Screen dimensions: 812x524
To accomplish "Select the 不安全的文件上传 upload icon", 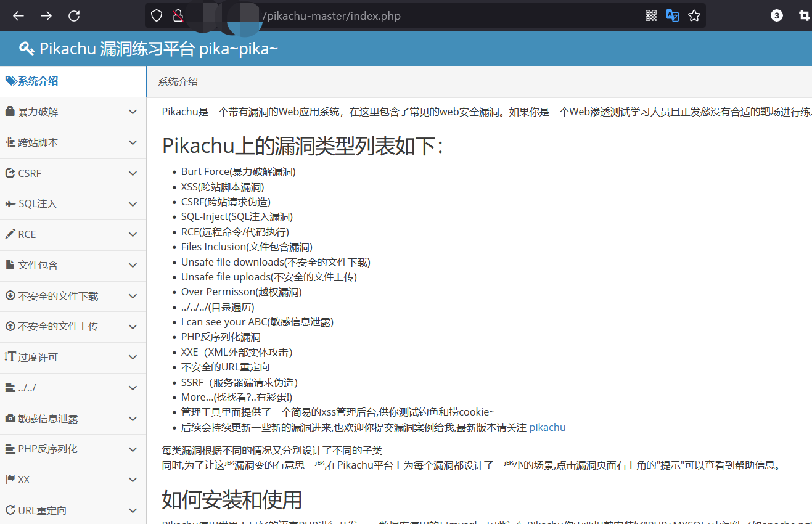I will point(9,327).
